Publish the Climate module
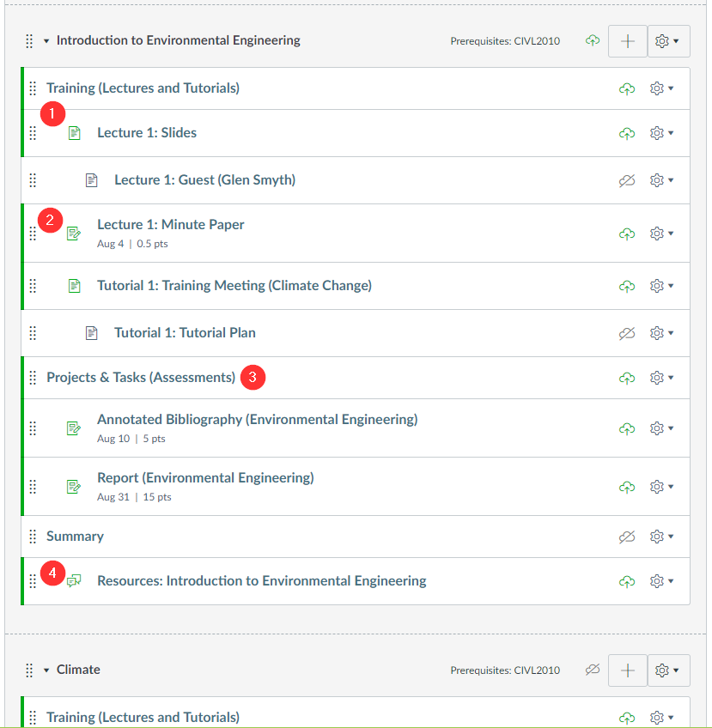This screenshot has height=728, width=712. [x=592, y=670]
